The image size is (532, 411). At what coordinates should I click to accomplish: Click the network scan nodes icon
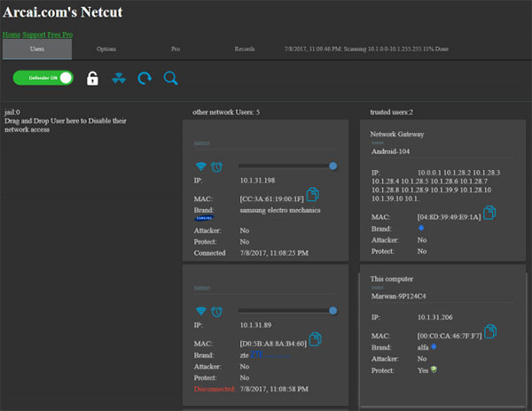119,78
